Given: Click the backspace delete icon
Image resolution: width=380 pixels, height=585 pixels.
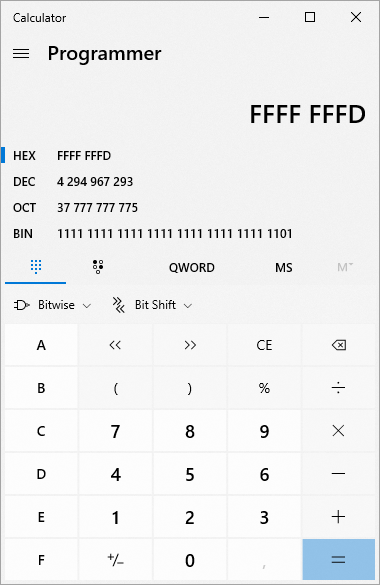Looking at the screenshot, I should tap(339, 345).
